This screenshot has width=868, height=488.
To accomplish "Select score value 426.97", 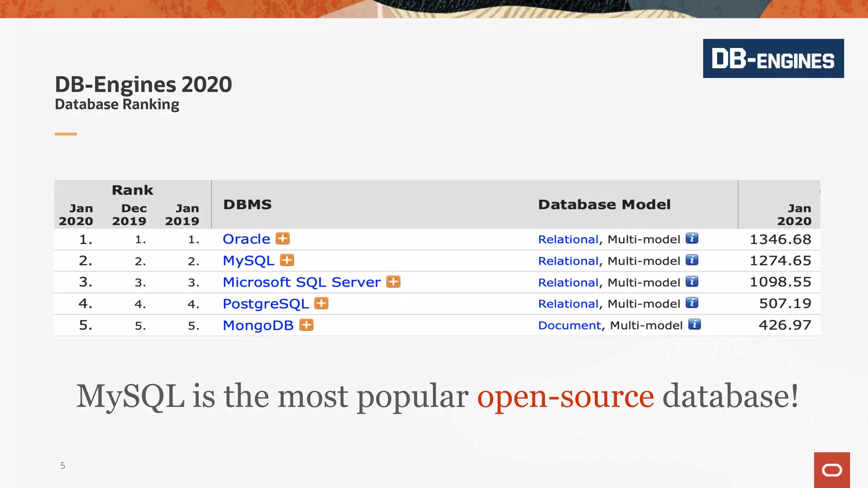I will tap(785, 325).
